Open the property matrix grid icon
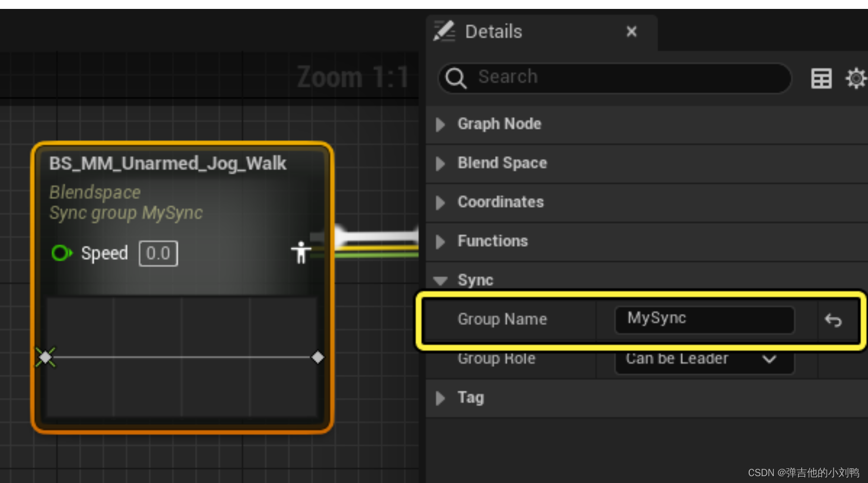Screen dimensions: 868x483 (821, 78)
